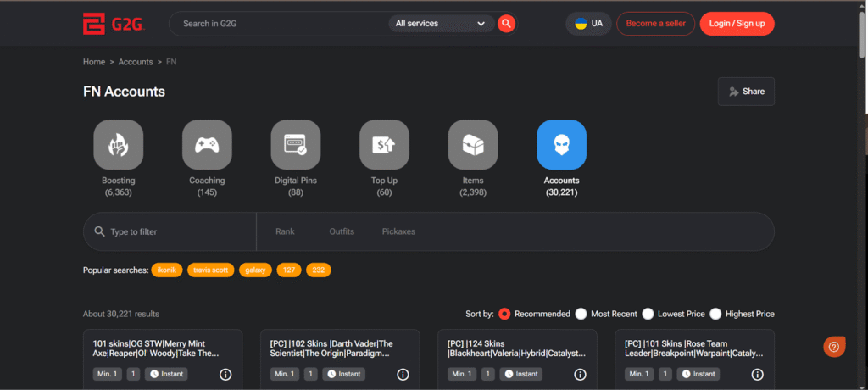Click the Become a seller button
This screenshot has height=390, width=868.
pyautogui.click(x=655, y=24)
